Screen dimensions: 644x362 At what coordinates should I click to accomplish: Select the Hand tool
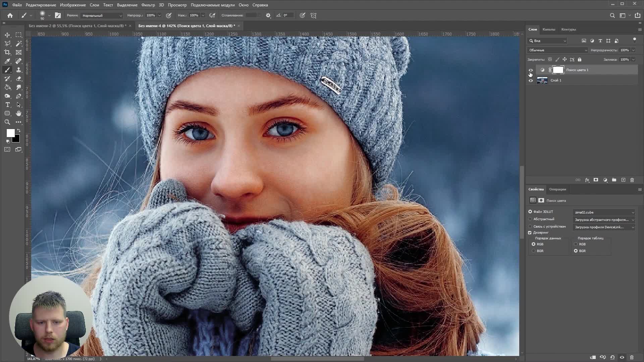click(x=19, y=114)
